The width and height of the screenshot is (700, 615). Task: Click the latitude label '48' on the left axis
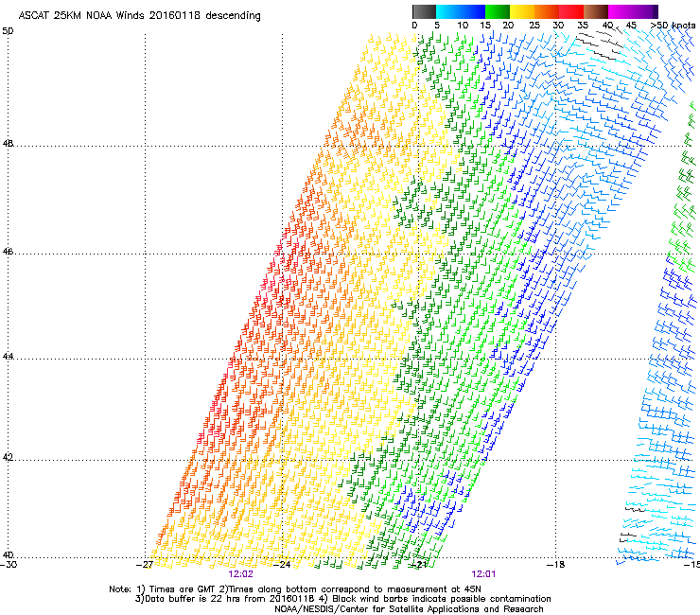[x=8, y=144]
